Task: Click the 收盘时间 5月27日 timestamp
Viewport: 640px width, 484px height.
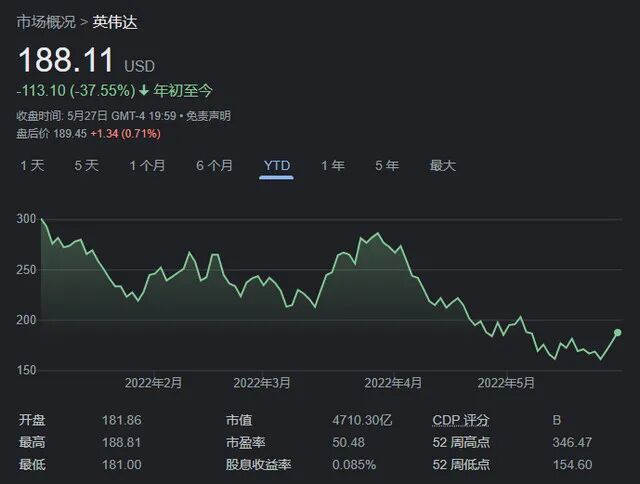Action: [x=96, y=116]
